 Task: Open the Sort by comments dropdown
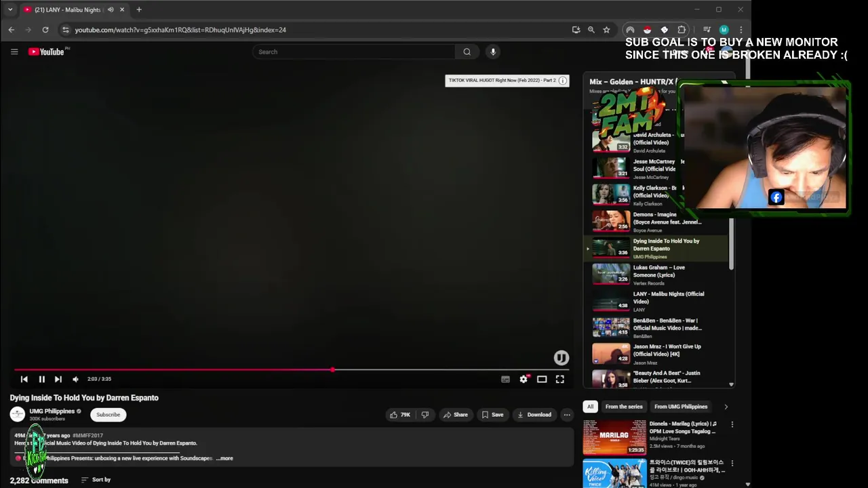tap(96, 480)
